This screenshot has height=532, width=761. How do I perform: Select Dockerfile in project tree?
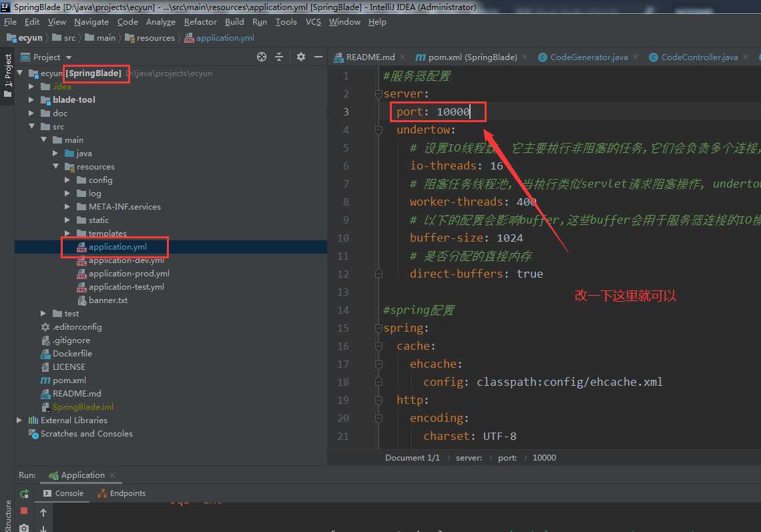click(72, 353)
